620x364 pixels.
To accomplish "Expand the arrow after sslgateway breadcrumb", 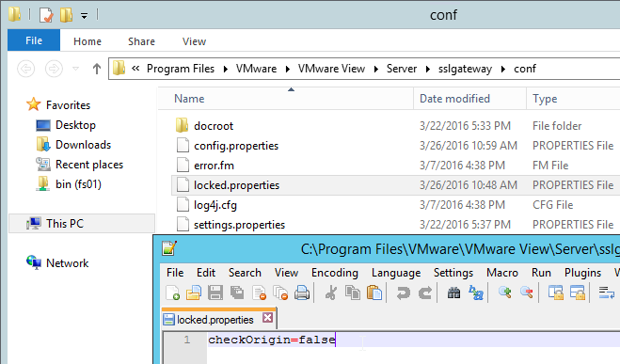I will tap(503, 70).
